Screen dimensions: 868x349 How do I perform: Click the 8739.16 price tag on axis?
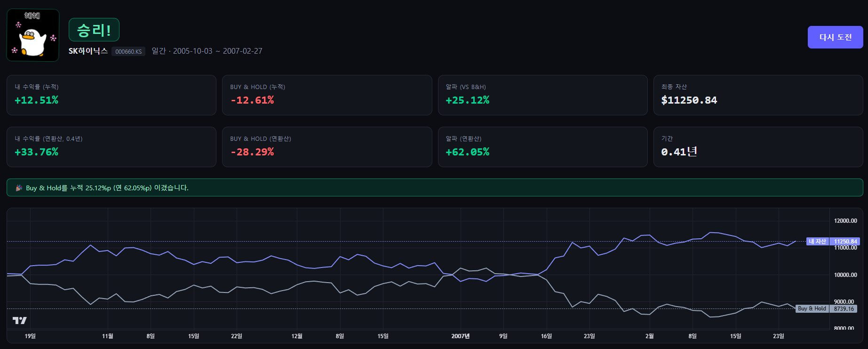(x=844, y=309)
